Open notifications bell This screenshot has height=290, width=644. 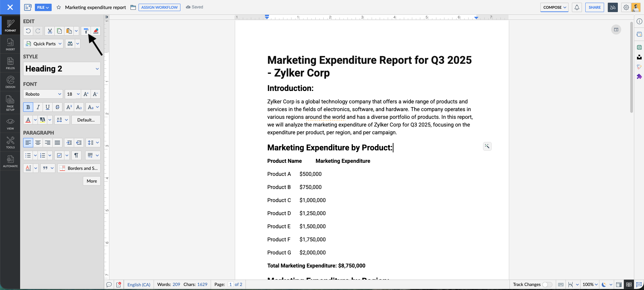point(577,7)
